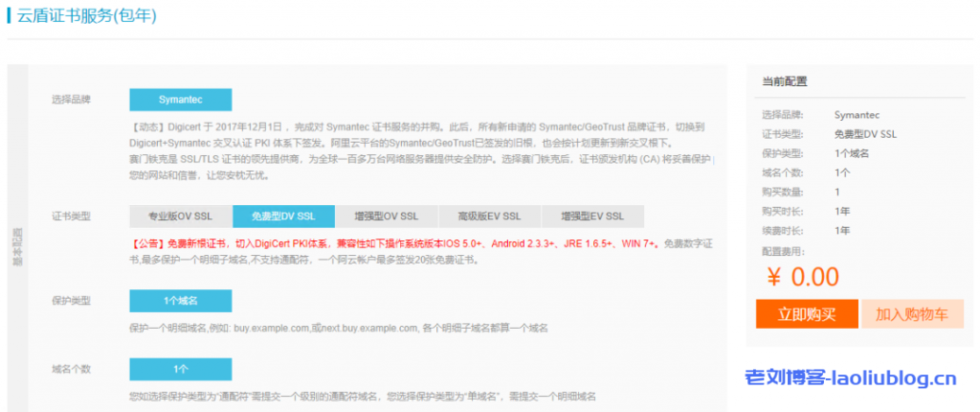Click the 域名个数 label in form
Viewport: 980px width, 412px height.
(x=71, y=370)
